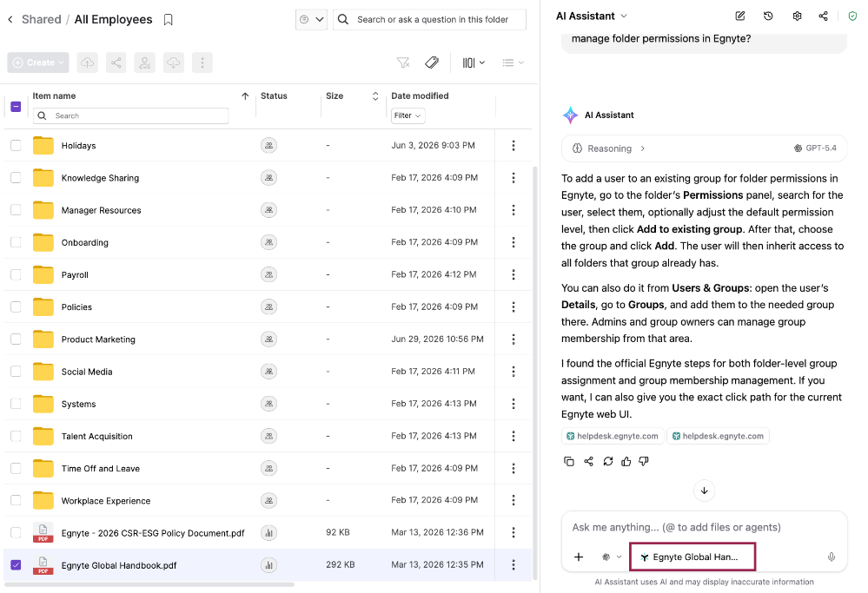Click the upload cloud icon in toolbar
The height and width of the screenshot is (593, 868).
(x=88, y=63)
